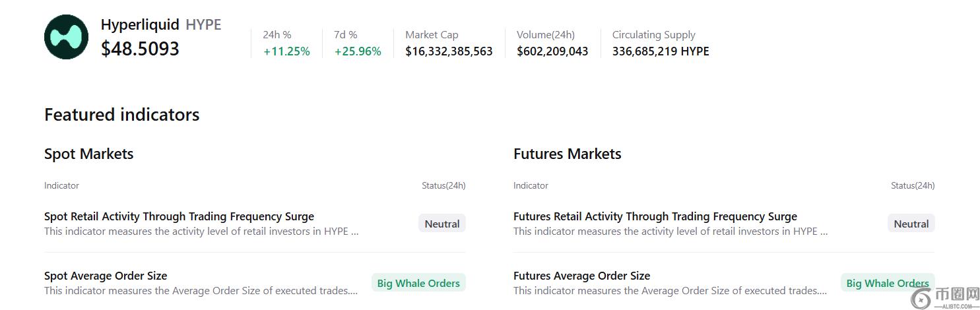The image size is (980, 310).
Task: Click the HYPE ticker symbol
Action: pyautogui.click(x=203, y=24)
